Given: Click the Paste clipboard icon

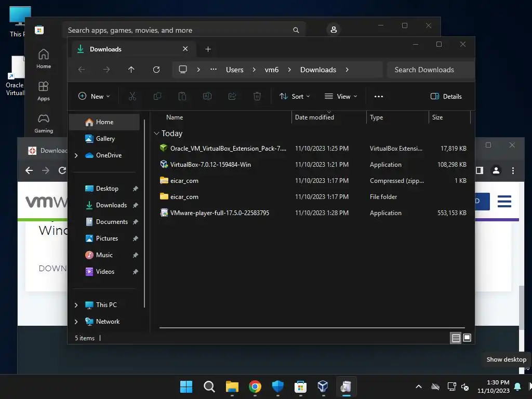Looking at the screenshot, I should [x=182, y=96].
